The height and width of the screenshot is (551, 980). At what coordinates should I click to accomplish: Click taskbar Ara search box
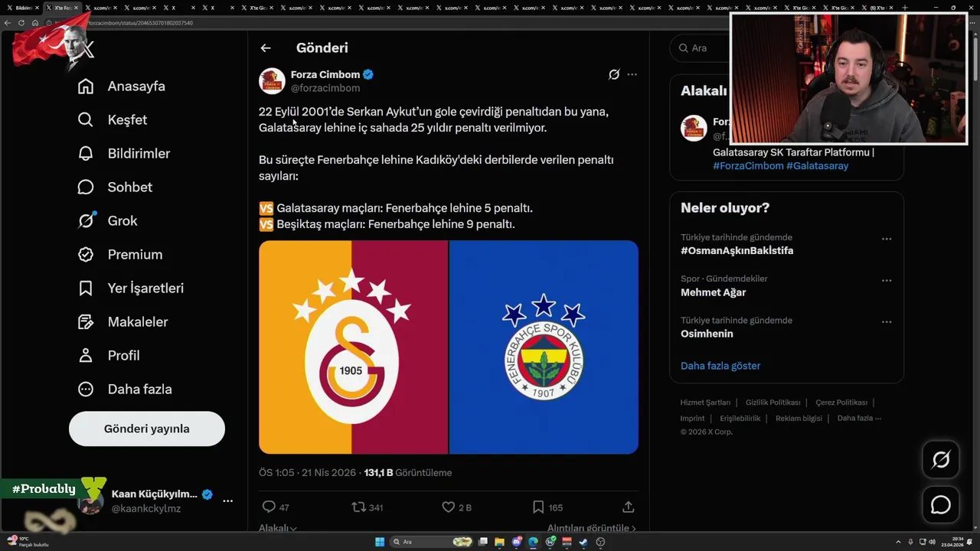tap(432, 542)
